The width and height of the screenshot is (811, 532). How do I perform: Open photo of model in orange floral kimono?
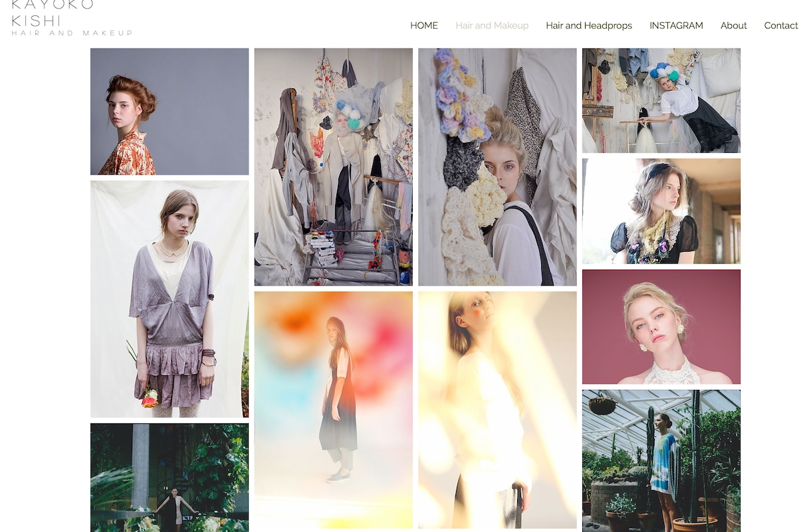(x=170, y=112)
